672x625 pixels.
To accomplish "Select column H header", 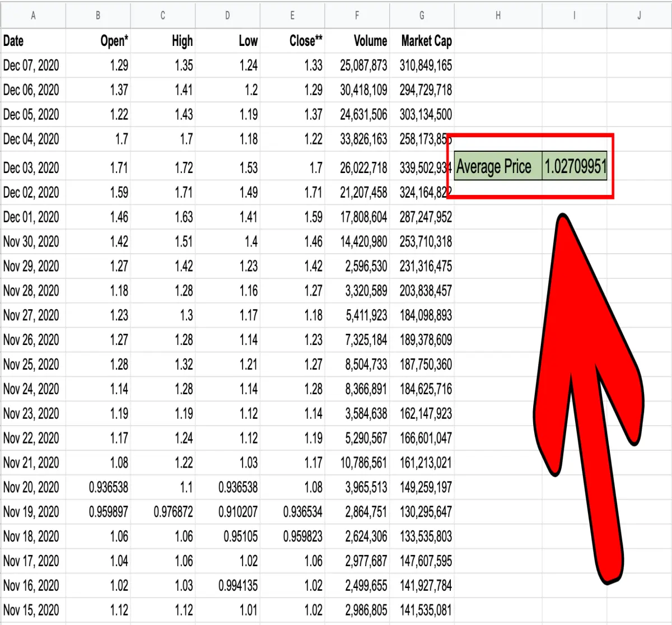I will click(x=498, y=16).
